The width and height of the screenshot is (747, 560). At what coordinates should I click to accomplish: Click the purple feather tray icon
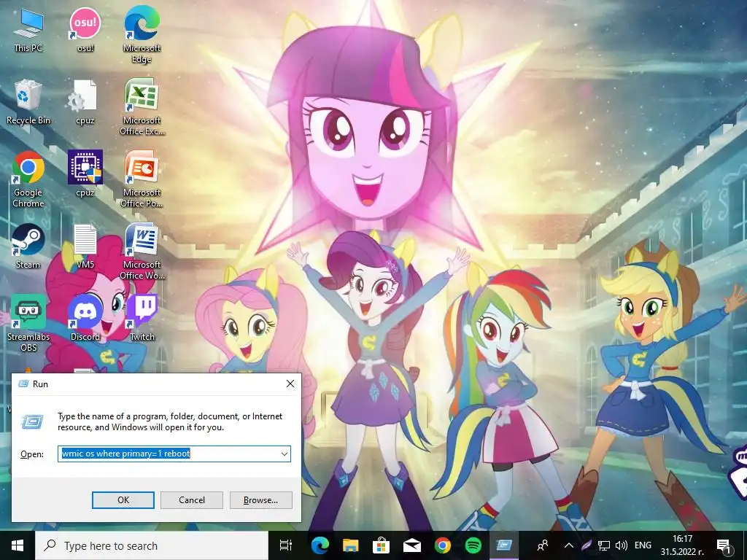587,545
